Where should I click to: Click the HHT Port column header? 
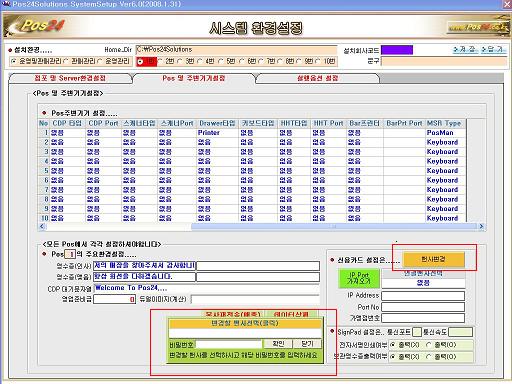329,123
